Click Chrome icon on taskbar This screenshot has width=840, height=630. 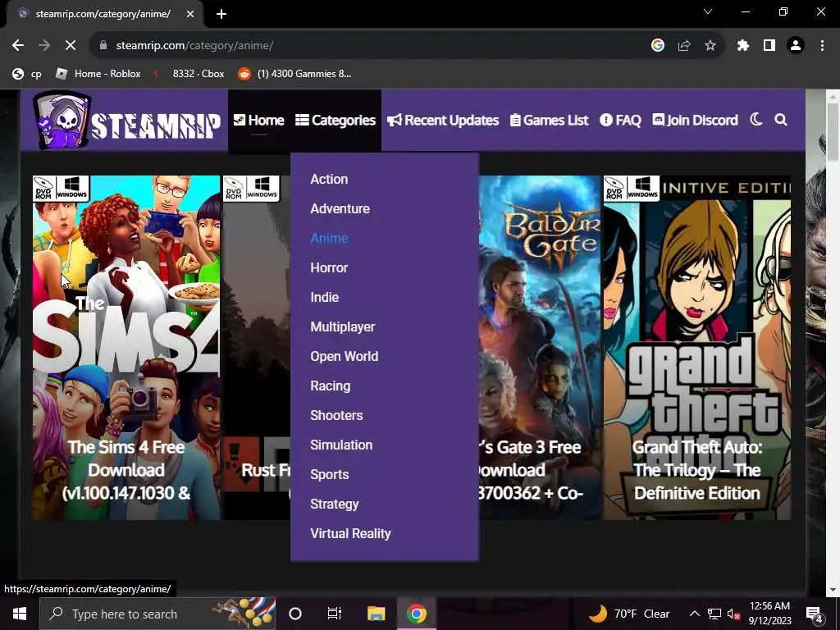coord(416,614)
